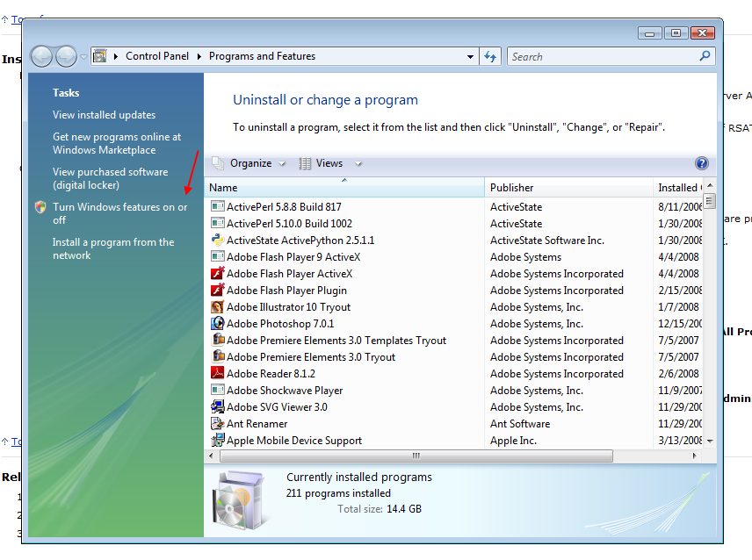Viewport: 752px width, 560px height.
Task: Click the Adobe Flash Player Plugin icon
Action: (x=217, y=291)
